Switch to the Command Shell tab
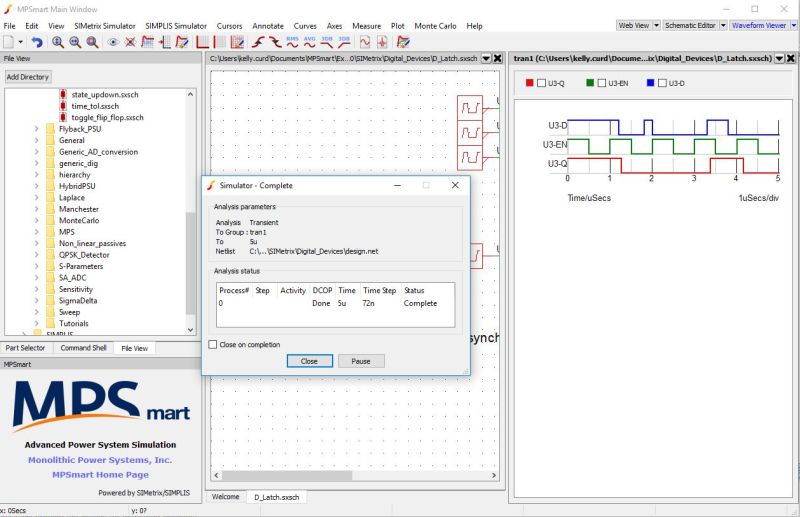Viewport: 800px width, 517px height. tap(83, 348)
